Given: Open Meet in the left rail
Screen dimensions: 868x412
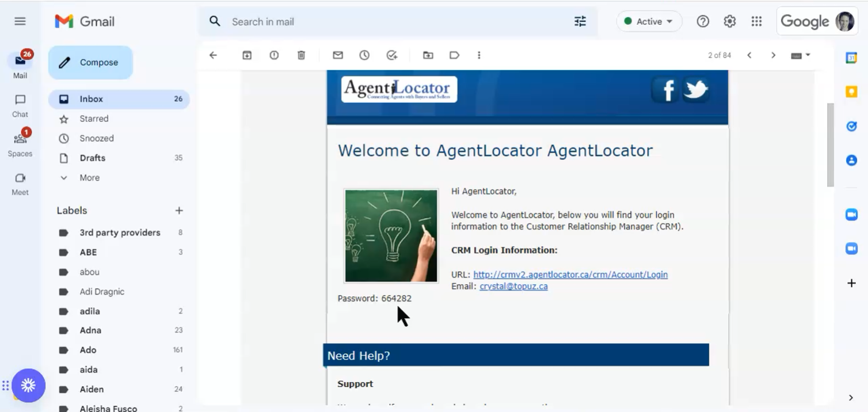Looking at the screenshot, I should point(20,184).
